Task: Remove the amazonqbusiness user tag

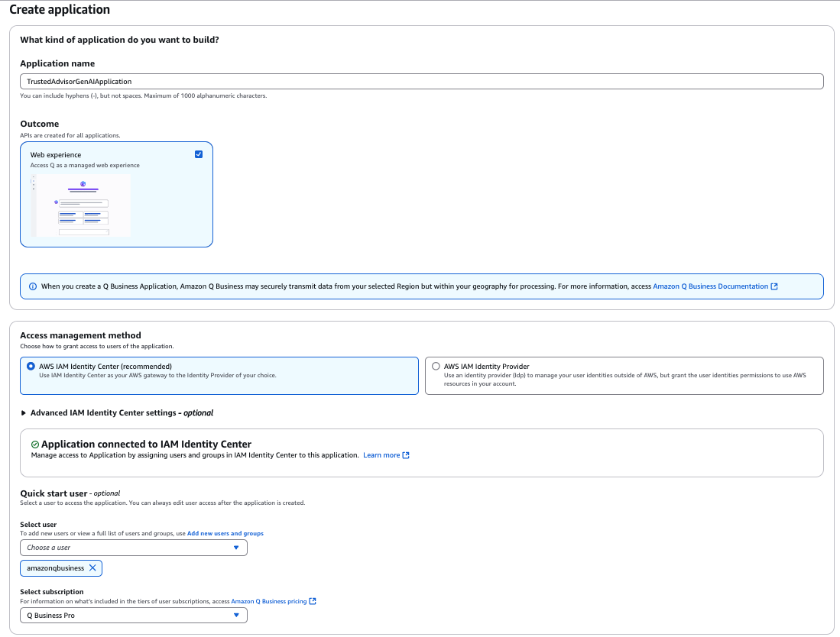Action: pyautogui.click(x=92, y=568)
